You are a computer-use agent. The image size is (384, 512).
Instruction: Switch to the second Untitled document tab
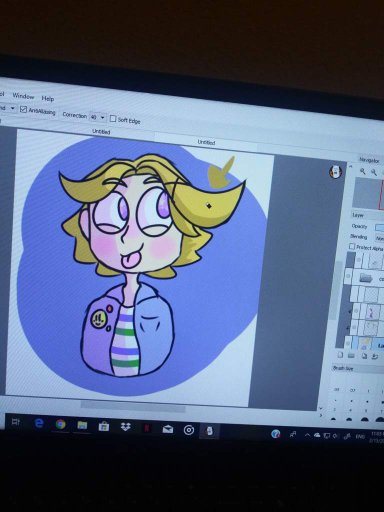pyautogui.click(x=206, y=142)
